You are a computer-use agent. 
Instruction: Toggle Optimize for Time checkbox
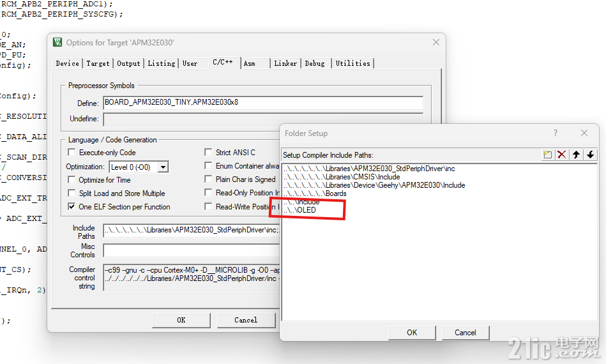pos(72,179)
